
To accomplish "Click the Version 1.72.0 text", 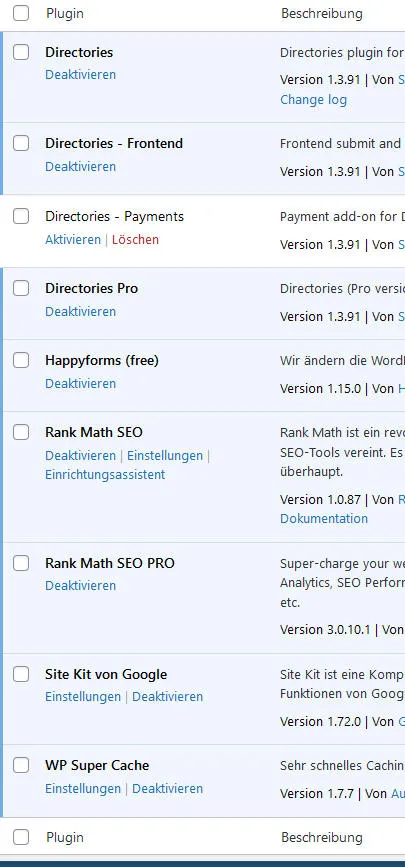I will 320,722.
